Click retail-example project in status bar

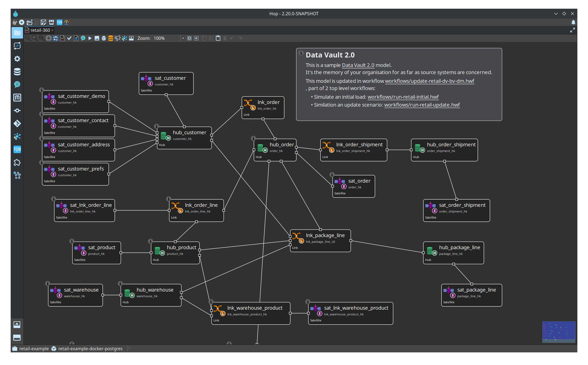[x=31, y=349]
